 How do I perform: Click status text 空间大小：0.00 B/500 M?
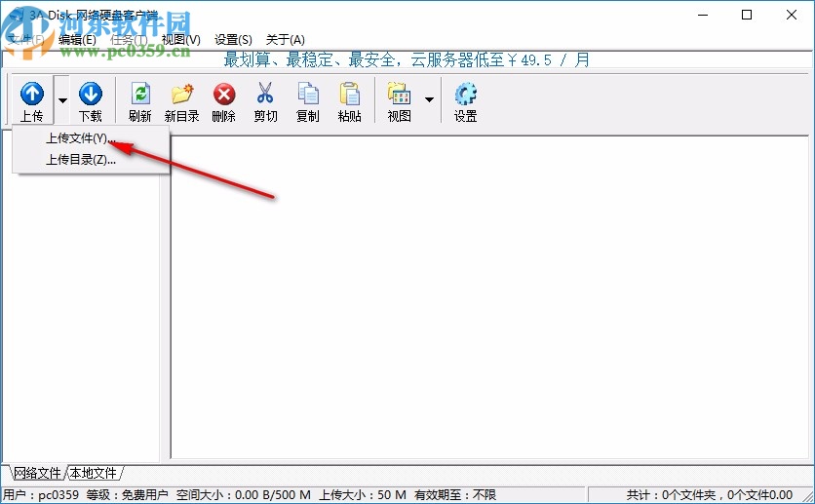coord(244,494)
